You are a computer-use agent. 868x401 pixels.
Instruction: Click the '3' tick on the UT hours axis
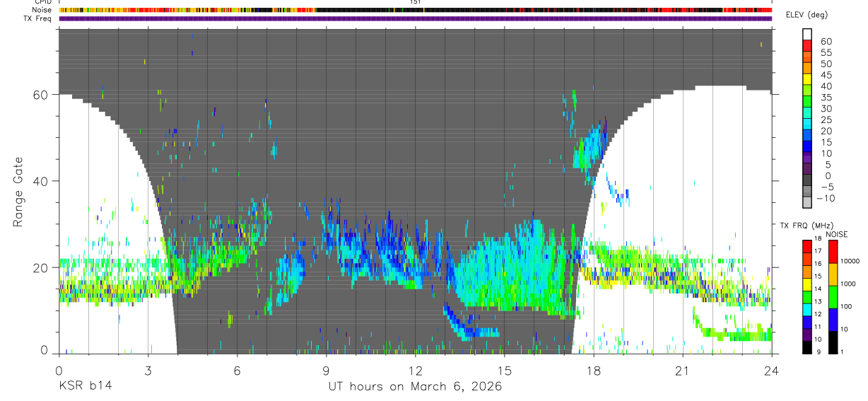(x=148, y=370)
